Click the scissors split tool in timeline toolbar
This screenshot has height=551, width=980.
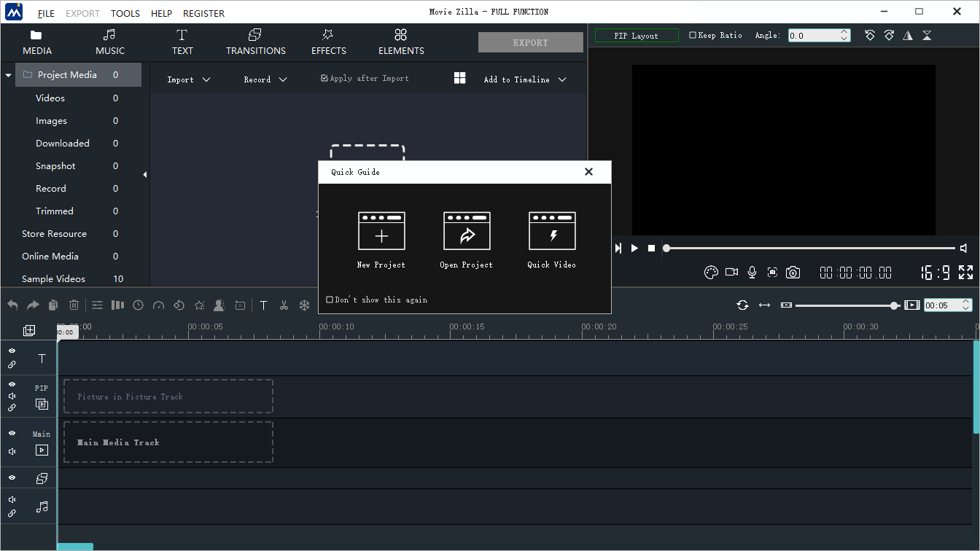(x=284, y=305)
